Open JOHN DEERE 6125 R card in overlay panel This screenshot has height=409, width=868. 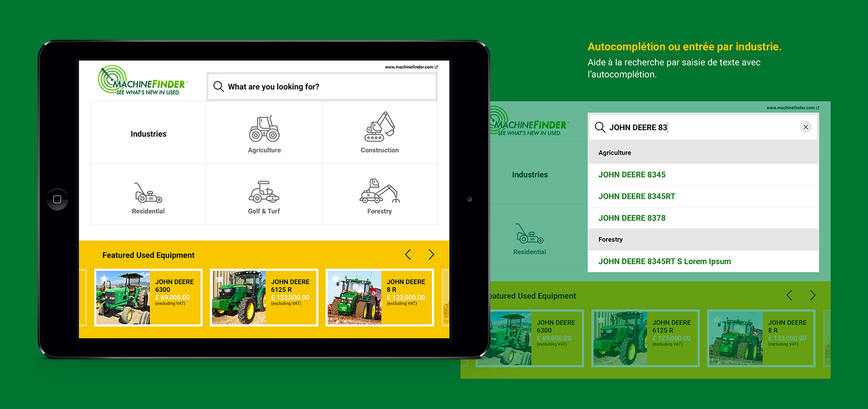point(646,338)
